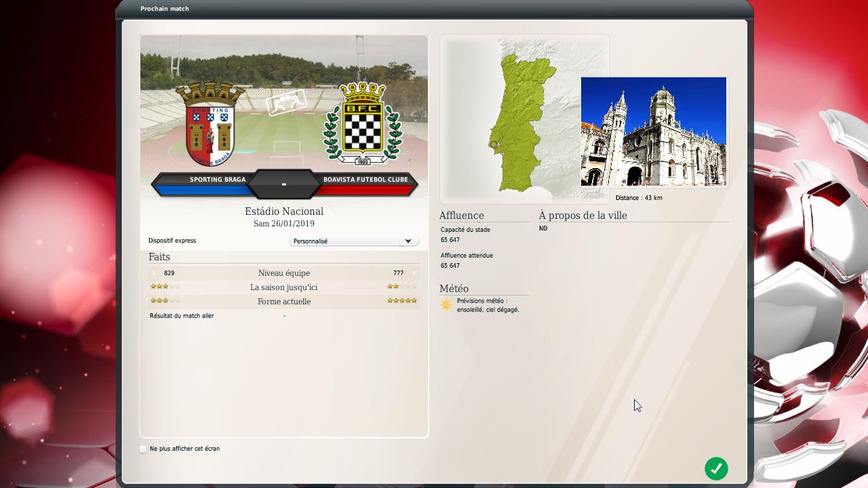Click the Portugal map image
This screenshot has width=868, height=488.
(x=525, y=119)
